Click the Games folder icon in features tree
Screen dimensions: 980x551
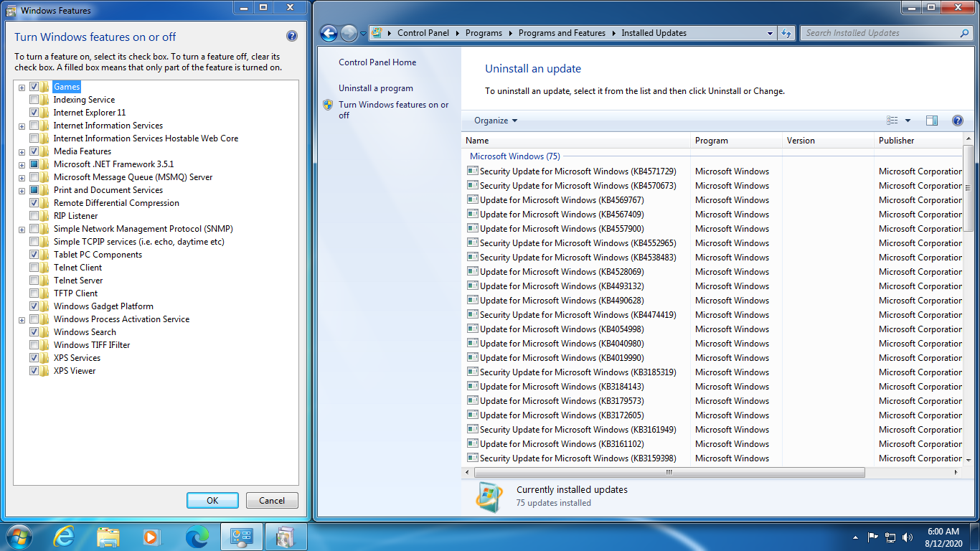pyautogui.click(x=45, y=87)
